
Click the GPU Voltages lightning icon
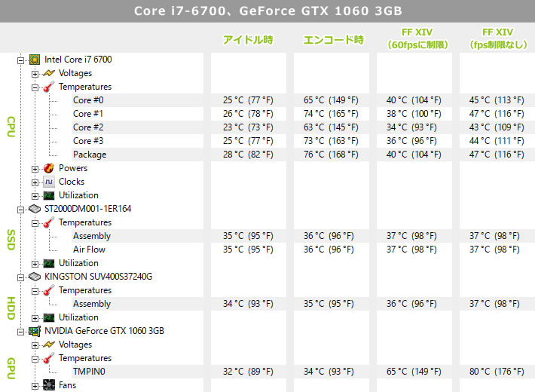coord(49,345)
